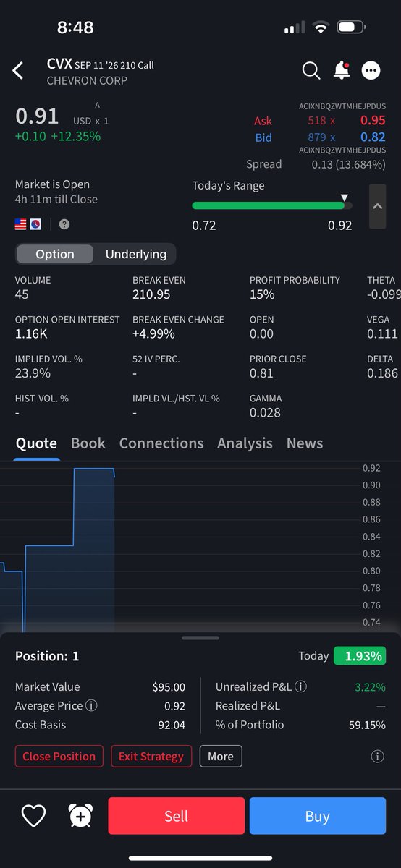Tap CVX SEP 11 '26 210 Call title
Image resolution: width=401 pixels, height=868 pixels.
(x=101, y=64)
